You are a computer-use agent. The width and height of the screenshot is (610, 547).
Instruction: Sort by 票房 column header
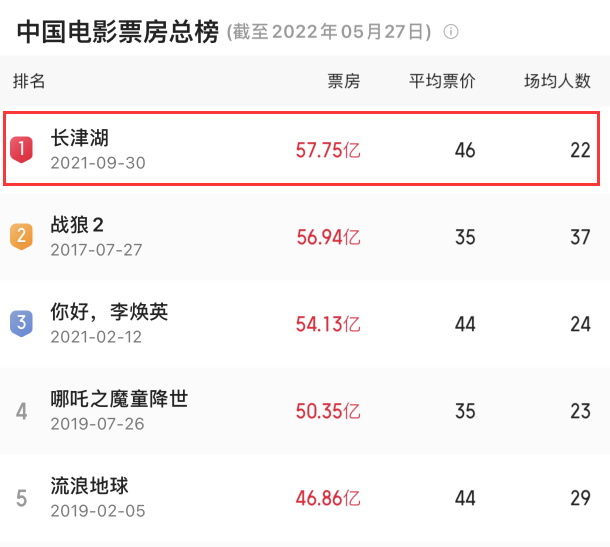tap(344, 81)
